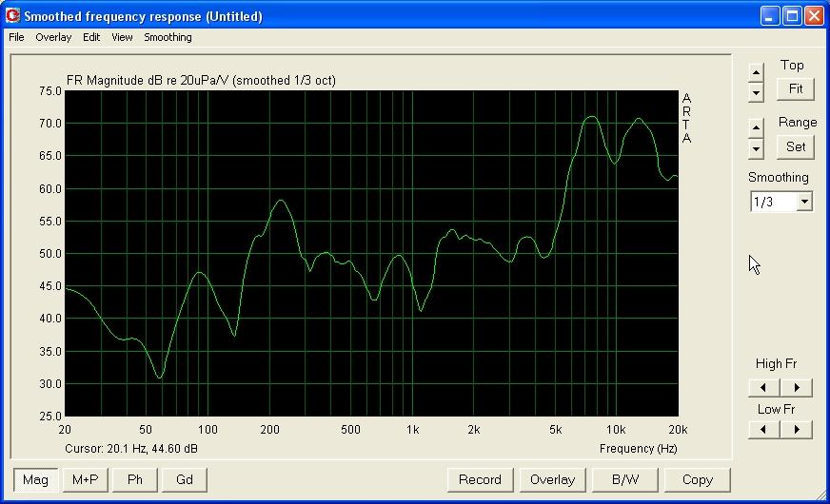
Task: Click the 'Frequency (Hz)' axis label
Action: pos(639,449)
